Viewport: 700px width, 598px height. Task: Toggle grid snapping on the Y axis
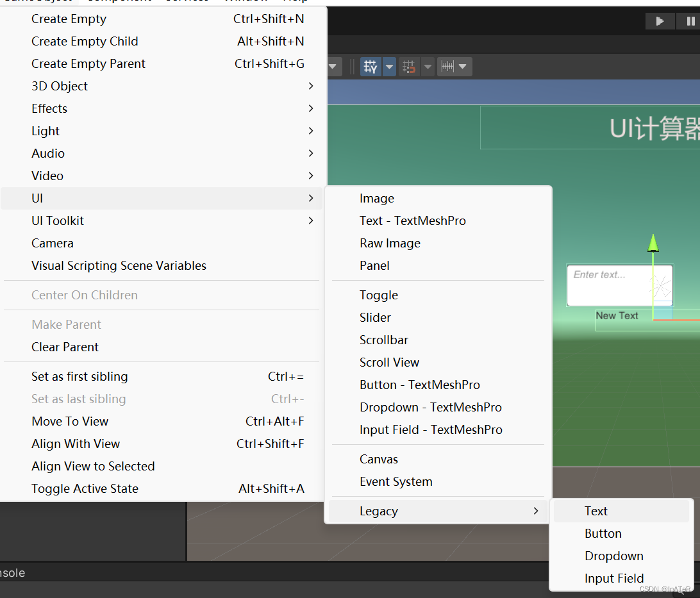coord(370,67)
